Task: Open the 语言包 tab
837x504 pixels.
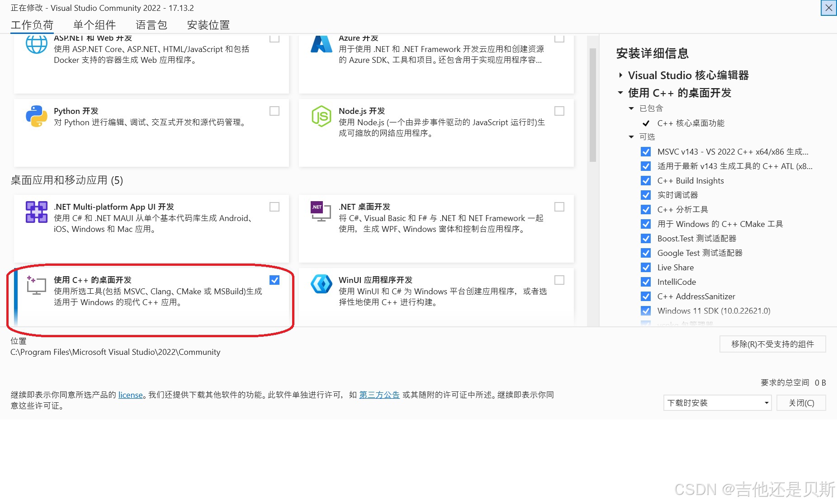Action: (151, 25)
